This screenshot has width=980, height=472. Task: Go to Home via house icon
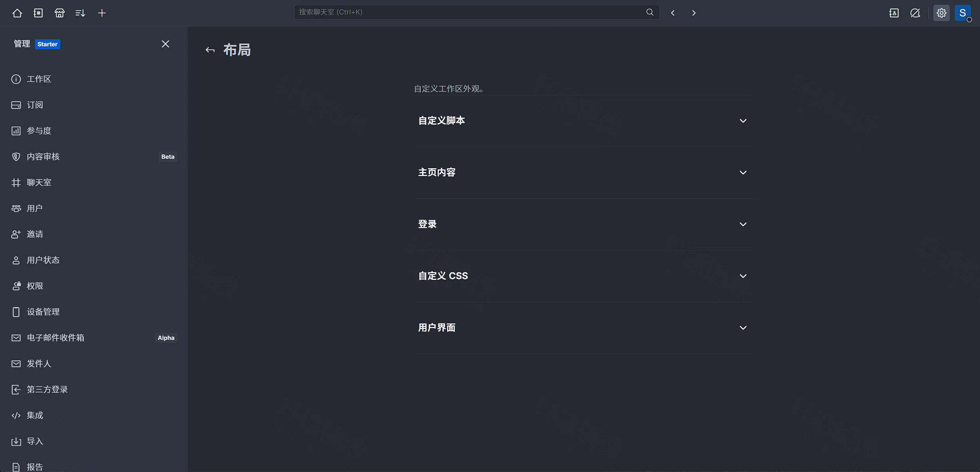[17, 13]
